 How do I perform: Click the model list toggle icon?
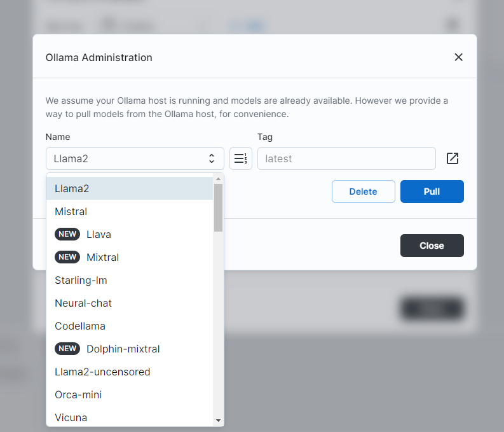pos(240,158)
